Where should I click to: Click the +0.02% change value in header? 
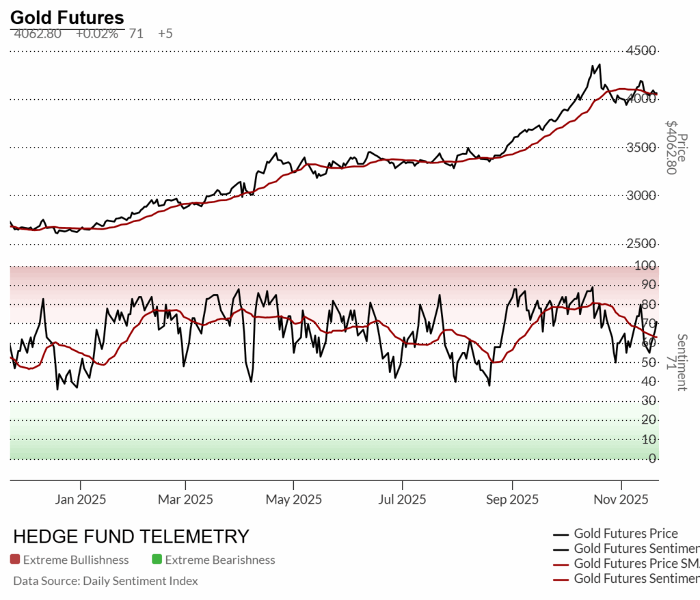click(96, 33)
